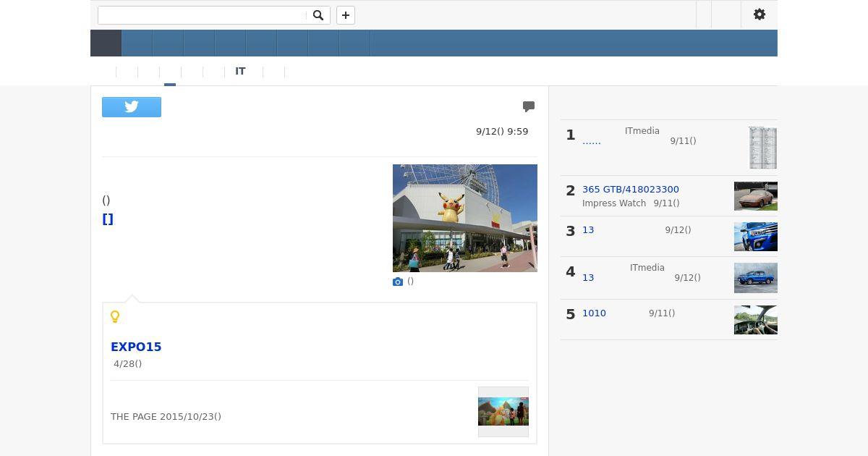This screenshot has height=456, width=868.
Task: Open the settings gear icon
Action: tap(759, 14)
